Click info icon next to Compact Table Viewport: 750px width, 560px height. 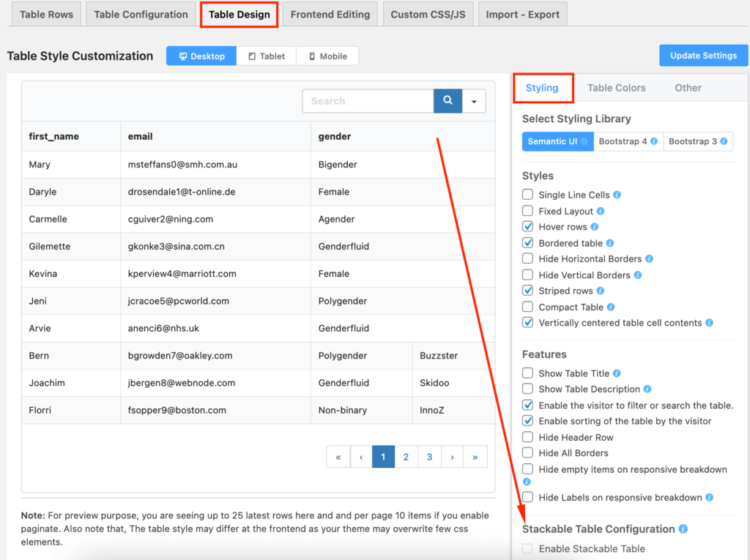coord(611,307)
